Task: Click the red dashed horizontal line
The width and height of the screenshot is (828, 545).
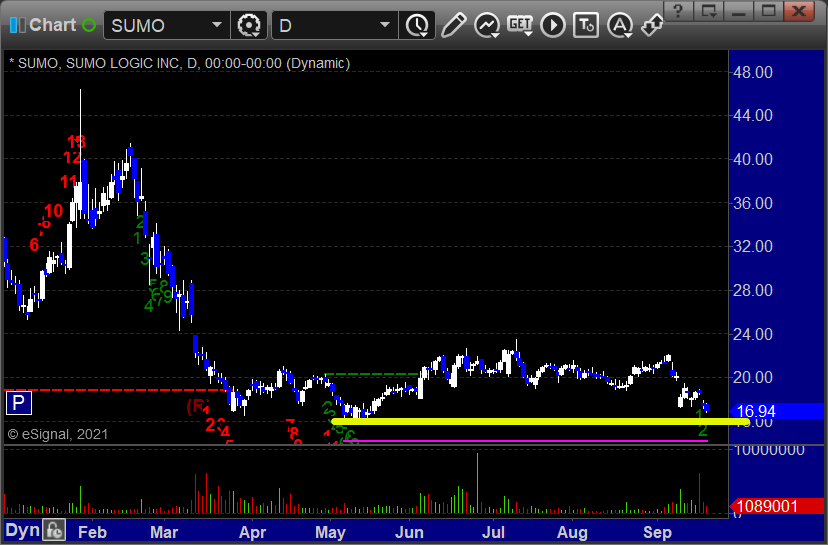Action: tap(114, 390)
